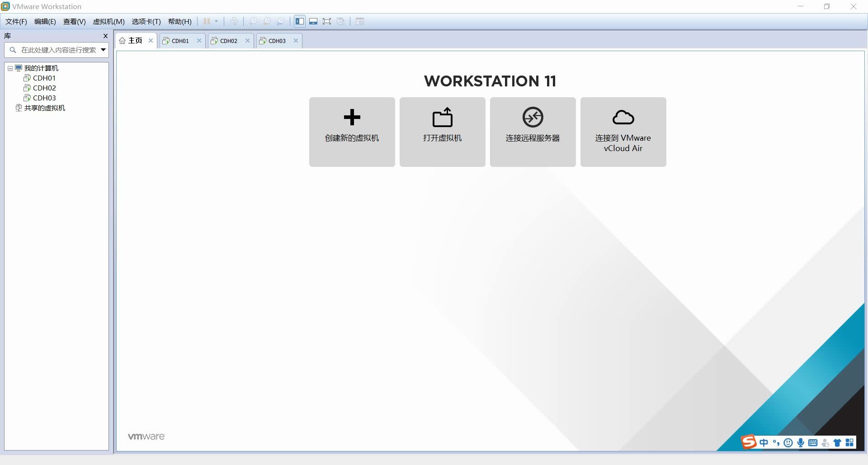Viewport: 868px width, 465px height.
Task: Toggle the library sidebar view button
Action: 300,21
